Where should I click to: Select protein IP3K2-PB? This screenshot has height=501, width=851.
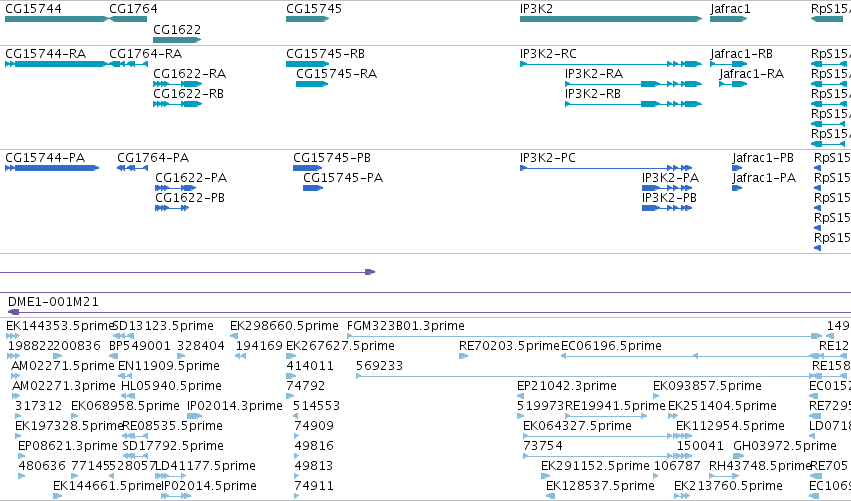667,208
